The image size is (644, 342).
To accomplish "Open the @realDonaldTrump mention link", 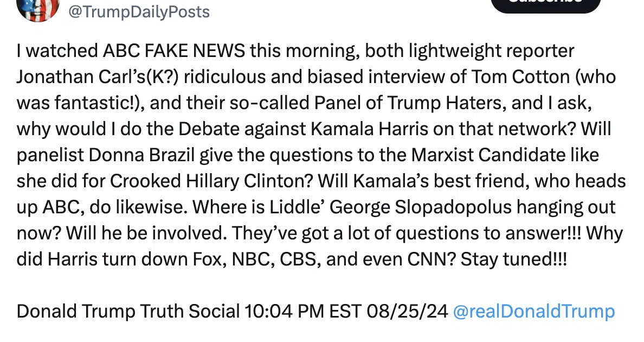I will (533, 312).
